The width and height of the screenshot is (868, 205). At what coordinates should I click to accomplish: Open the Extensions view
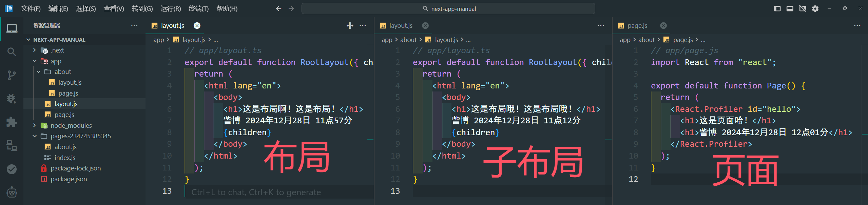(12, 122)
